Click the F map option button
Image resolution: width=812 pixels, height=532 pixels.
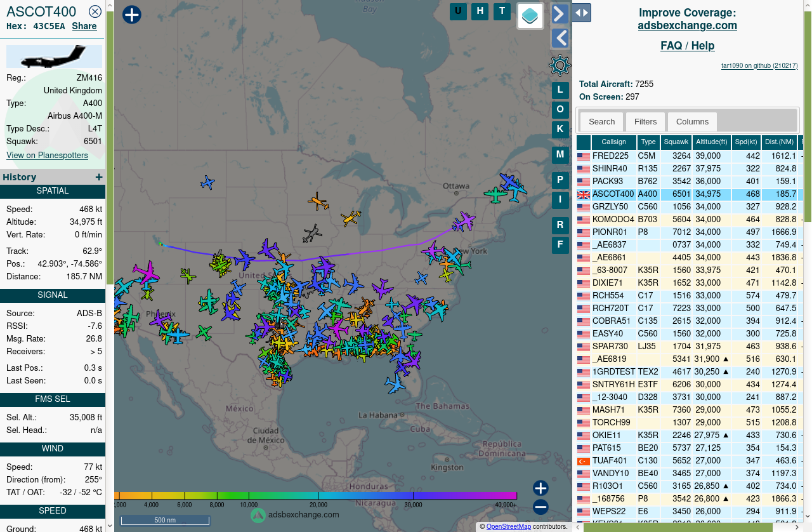(x=560, y=245)
